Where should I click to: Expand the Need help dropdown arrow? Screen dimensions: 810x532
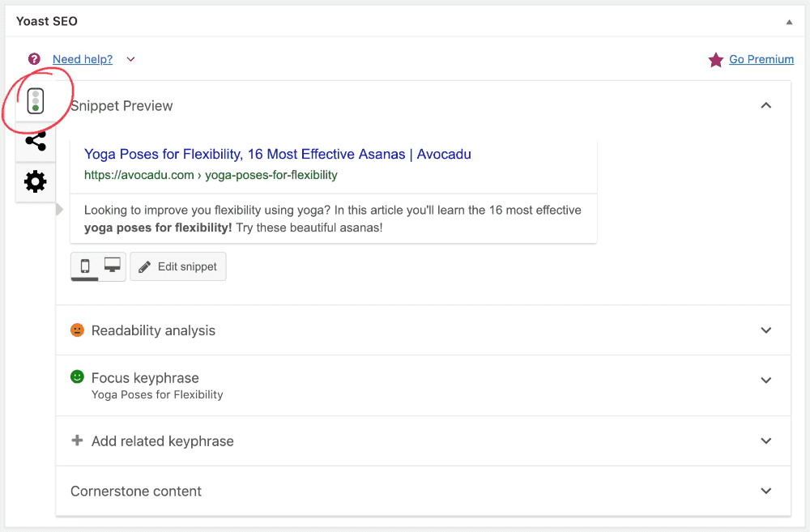[x=130, y=59]
